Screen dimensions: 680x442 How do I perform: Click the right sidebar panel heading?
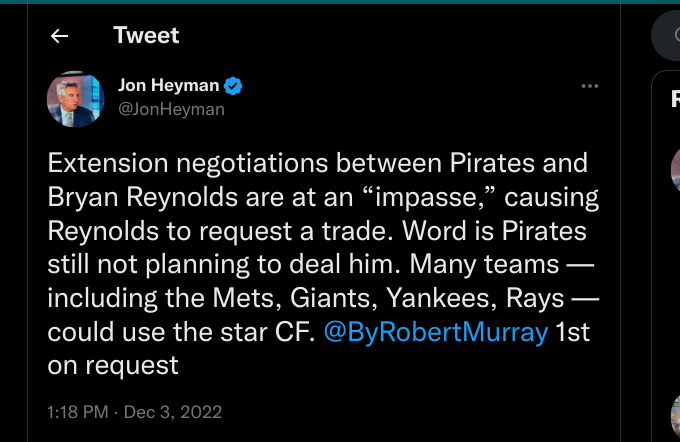click(675, 99)
